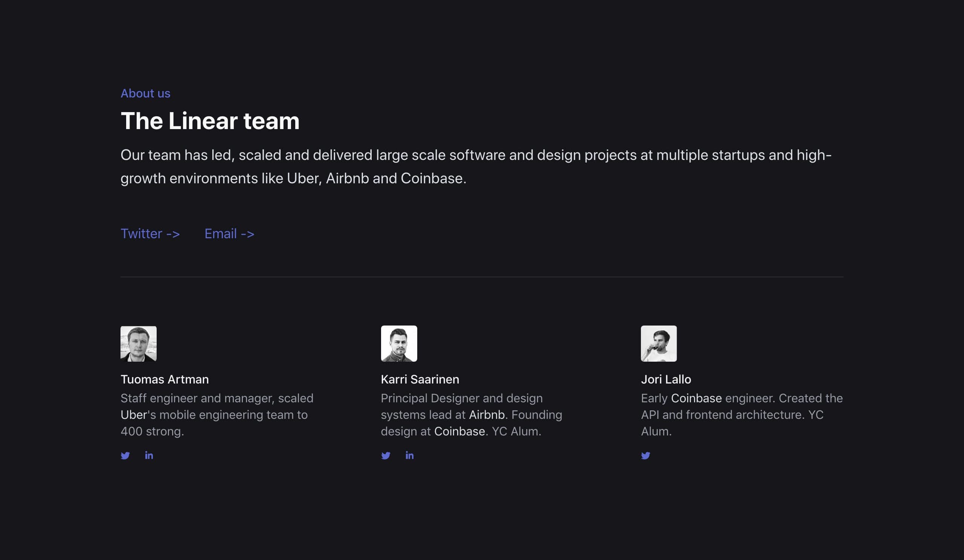Open Tuomas Artman's Twitter profile icon
Screen dimensions: 964x560
[x=125, y=456]
